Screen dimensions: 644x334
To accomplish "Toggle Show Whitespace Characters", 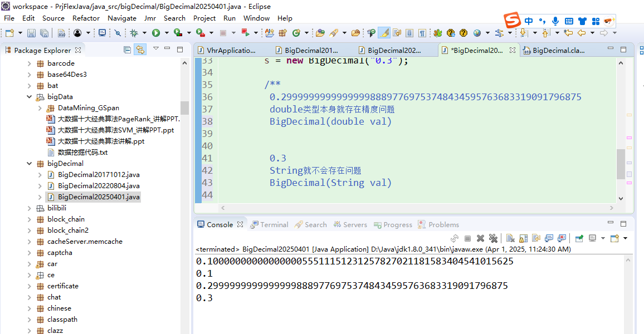I will pos(421,33).
